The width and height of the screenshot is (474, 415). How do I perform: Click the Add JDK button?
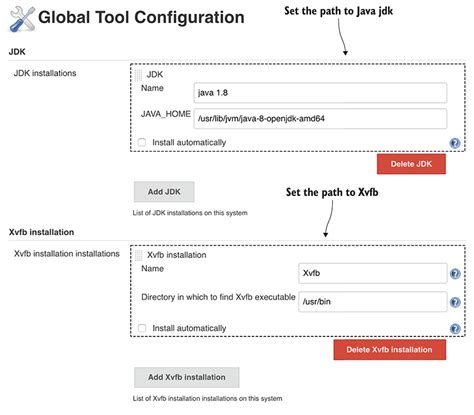(164, 192)
